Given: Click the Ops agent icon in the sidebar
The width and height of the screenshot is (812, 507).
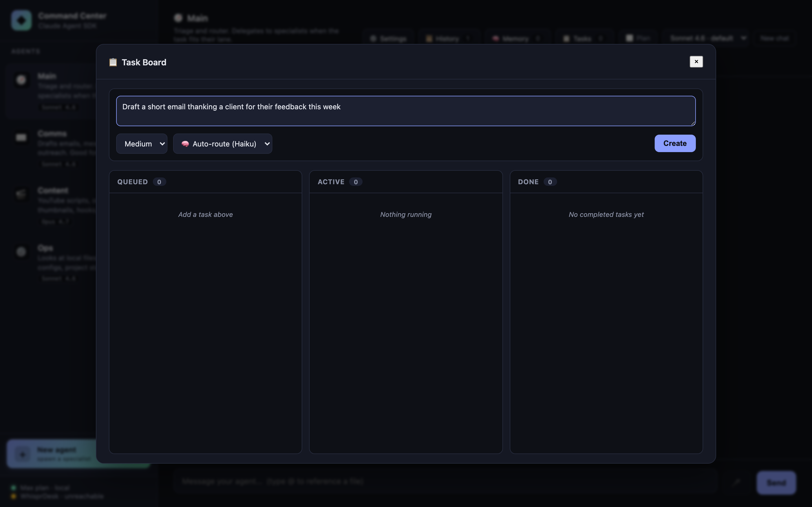Looking at the screenshot, I should [21, 252].
